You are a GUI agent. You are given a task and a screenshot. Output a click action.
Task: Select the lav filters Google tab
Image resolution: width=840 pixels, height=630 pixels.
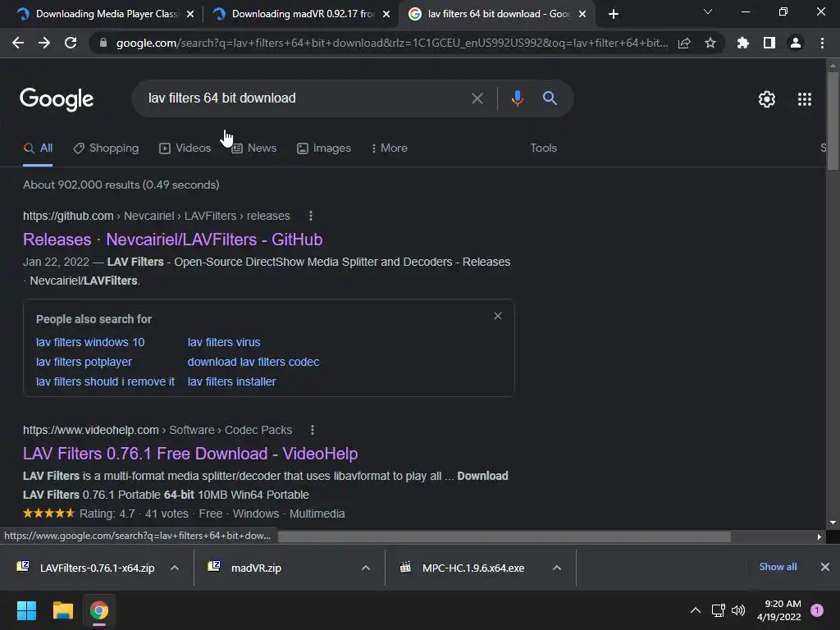point(496,14)
